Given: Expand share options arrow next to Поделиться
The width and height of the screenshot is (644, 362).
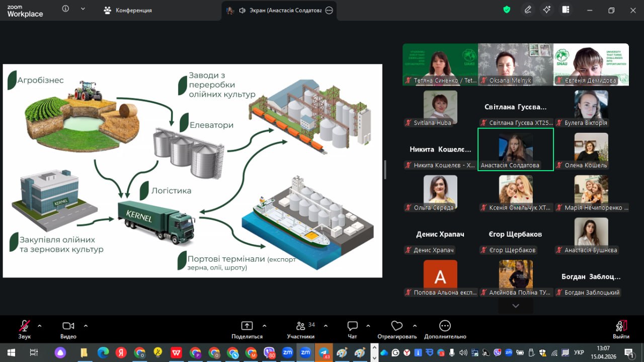Looking at the screenshot, I should (x=265, y=325).
